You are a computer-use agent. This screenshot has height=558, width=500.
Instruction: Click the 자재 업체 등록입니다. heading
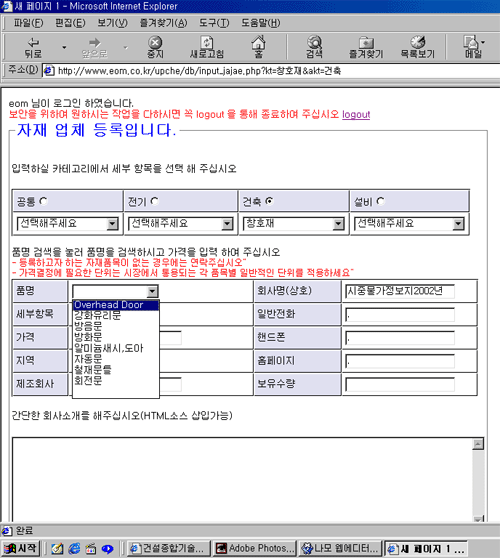coord(96,130)
